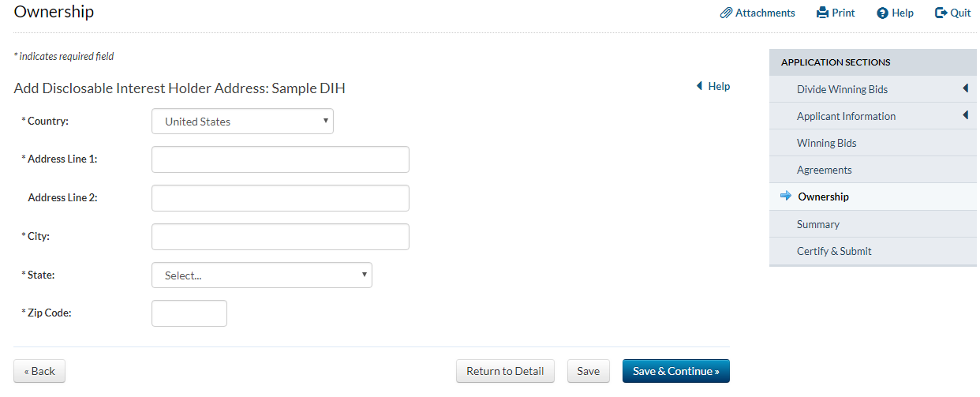This screenshot has height=397, width=980.
Task: Click the Attachments paperclip icon
Action: [726, 13]
